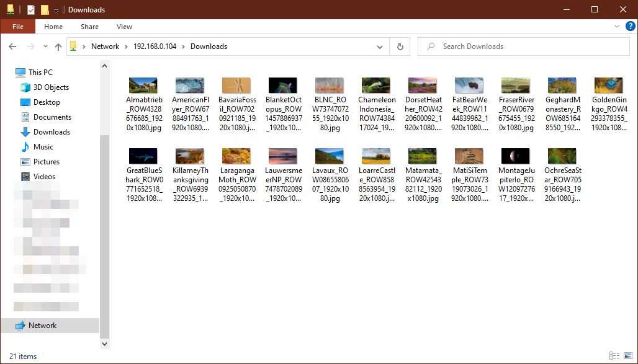Click Properties icon in quick access toolbar
The width and height of the screenshot is (638, 364).
(31, 10)
